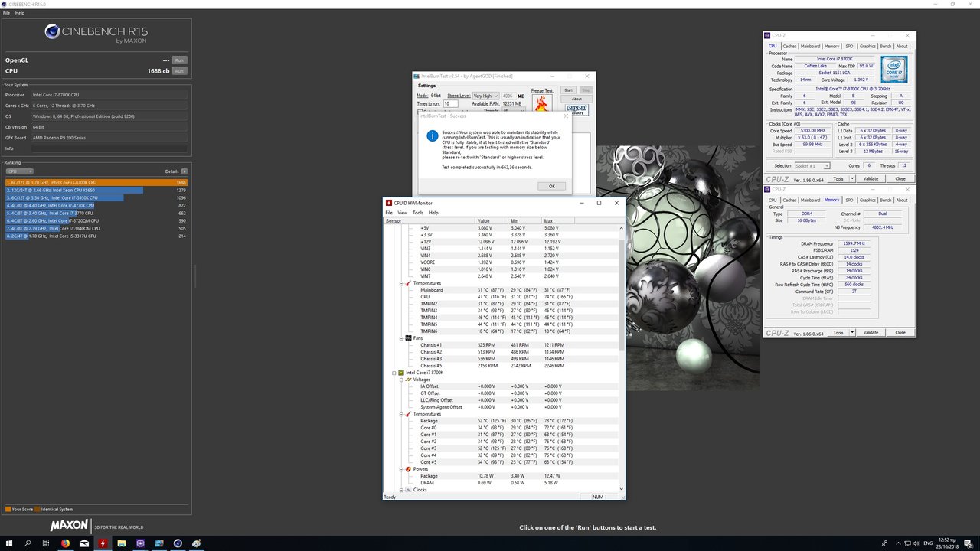Open the View menu in HWMonitor
The width and height of the screenshot is (980, 551).
point(402,213)
